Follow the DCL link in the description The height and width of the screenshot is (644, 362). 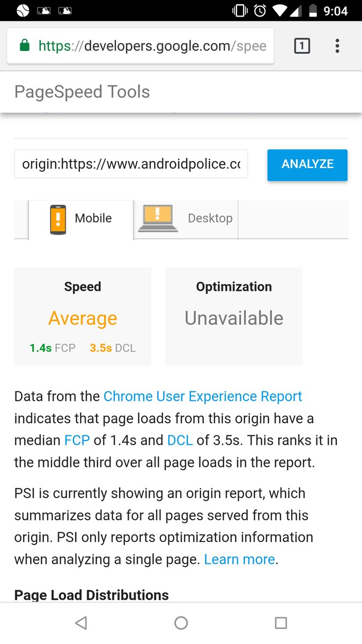point(180,441)
